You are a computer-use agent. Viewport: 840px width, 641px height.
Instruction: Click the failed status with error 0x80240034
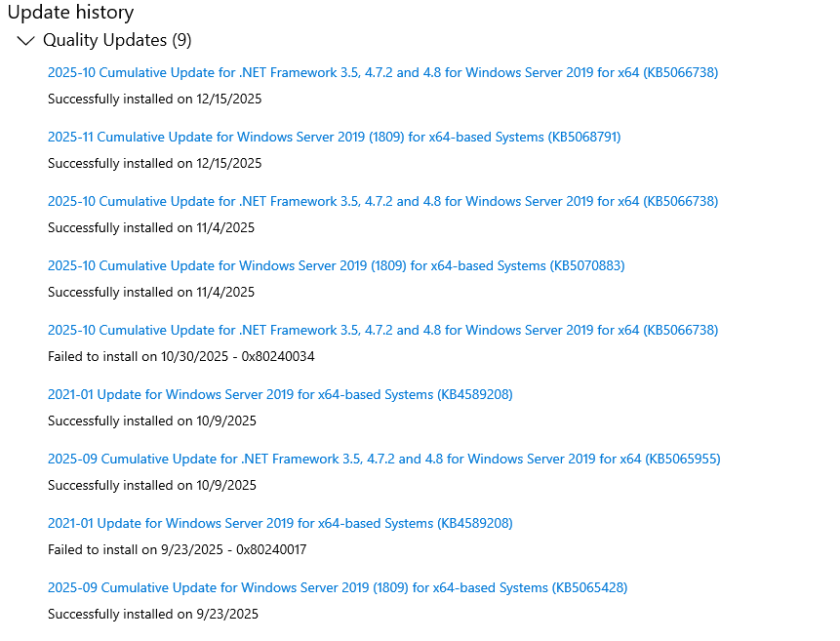click(180, 356)
